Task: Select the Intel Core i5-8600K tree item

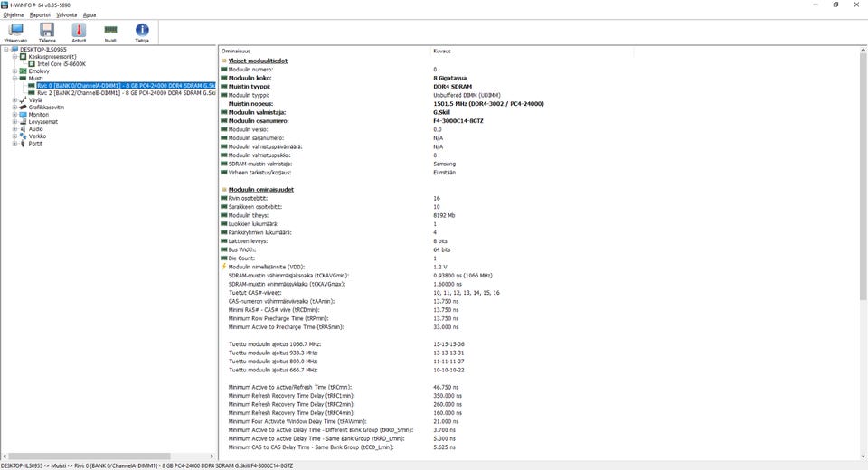Action: (61, 63)
